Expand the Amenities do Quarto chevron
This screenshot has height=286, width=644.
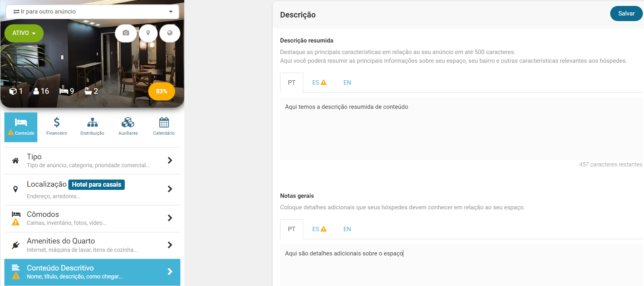(170, 245)
